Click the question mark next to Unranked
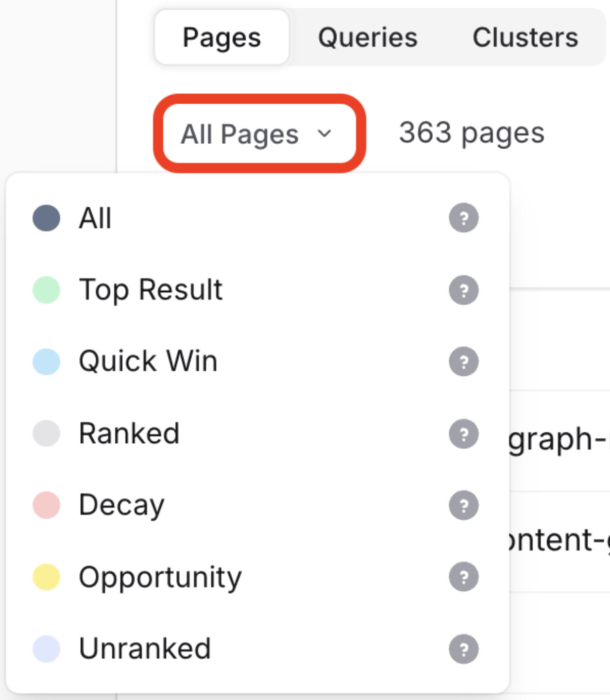Viewport: 610px width, 700px height. click(x=464, y=649)
